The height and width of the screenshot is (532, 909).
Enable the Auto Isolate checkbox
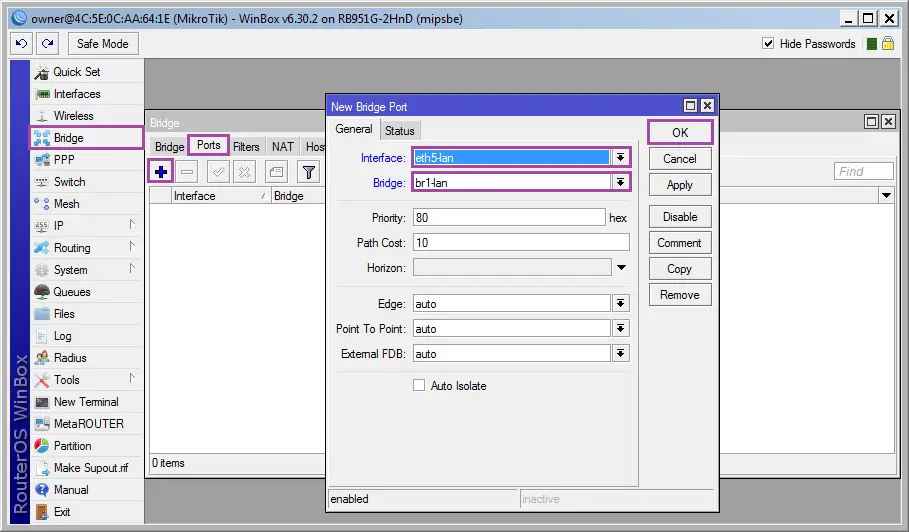[x=419, y=385]
